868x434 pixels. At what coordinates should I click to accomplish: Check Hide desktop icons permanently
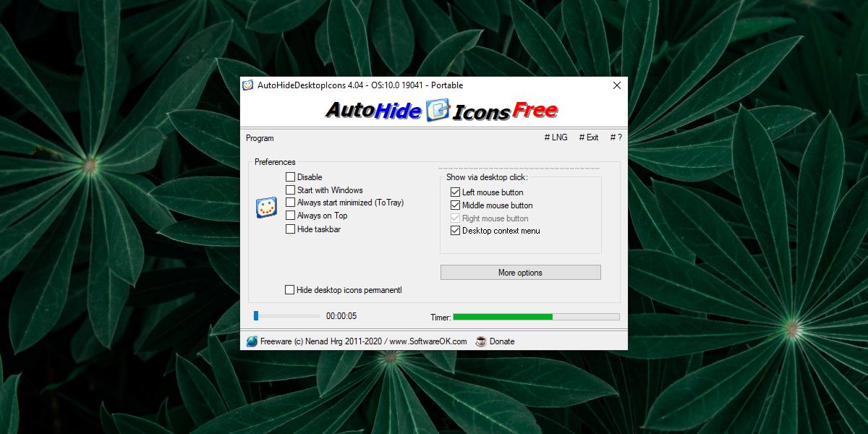[290, 289]
